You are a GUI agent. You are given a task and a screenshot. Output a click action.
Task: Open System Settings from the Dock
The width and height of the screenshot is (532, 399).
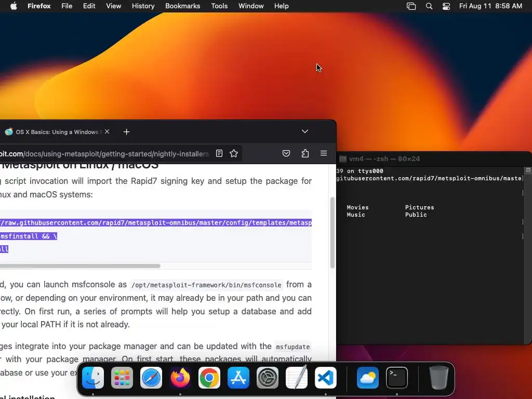point(268,378)
